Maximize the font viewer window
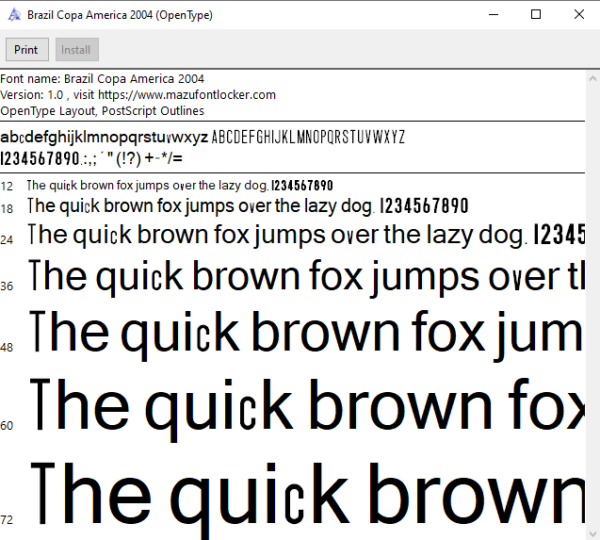This screenshot has height=540, width=600. [x=536, y=15]
